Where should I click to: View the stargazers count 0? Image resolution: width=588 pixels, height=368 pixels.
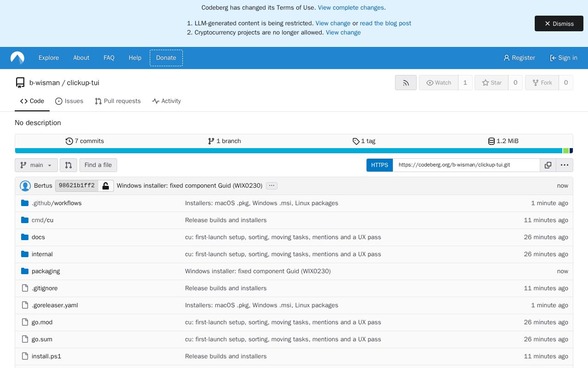[515, 83]
